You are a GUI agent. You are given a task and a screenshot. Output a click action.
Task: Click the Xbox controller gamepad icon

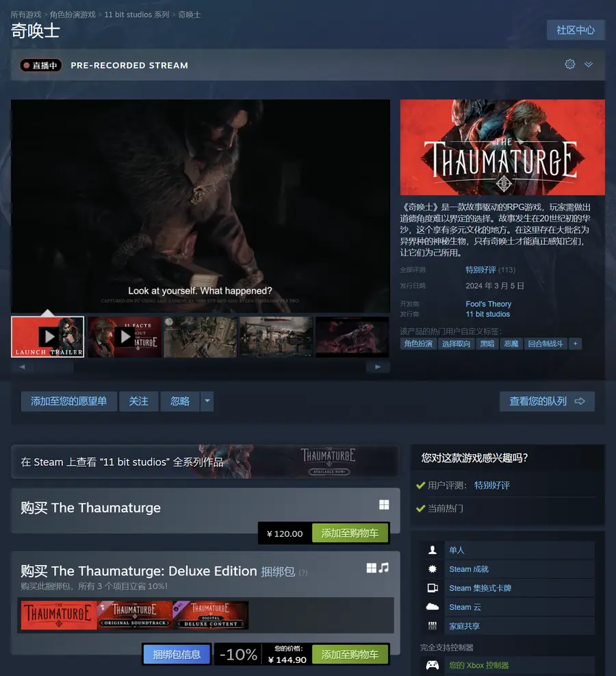pyautogui.click(x=433, y=665)
